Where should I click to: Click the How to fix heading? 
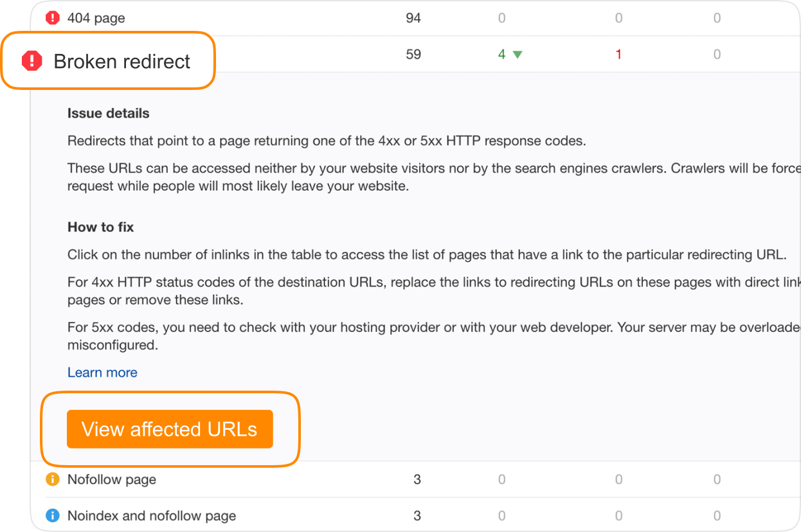100,227
